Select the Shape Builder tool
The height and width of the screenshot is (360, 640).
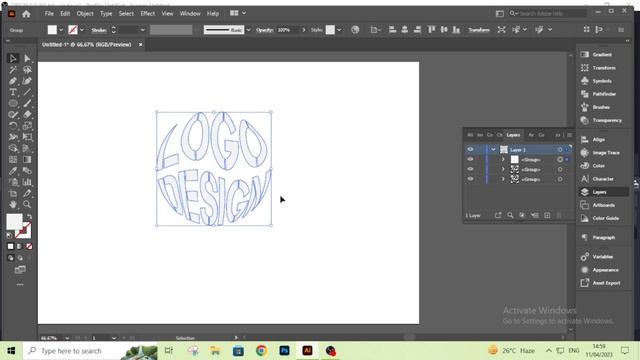click(13, 148)
